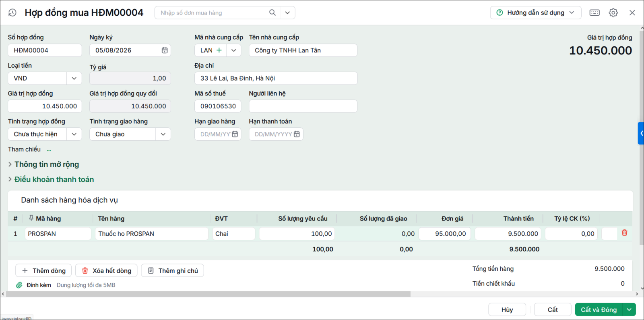Click the Người liên hệ input field
The width and height of the screenshot is (644, 320).
[x=303, y=106]
